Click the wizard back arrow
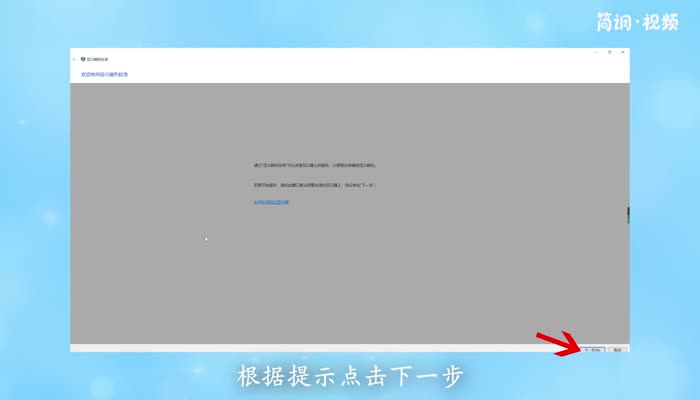This screenshot has width=700, height=400. [x=74, y=59]
